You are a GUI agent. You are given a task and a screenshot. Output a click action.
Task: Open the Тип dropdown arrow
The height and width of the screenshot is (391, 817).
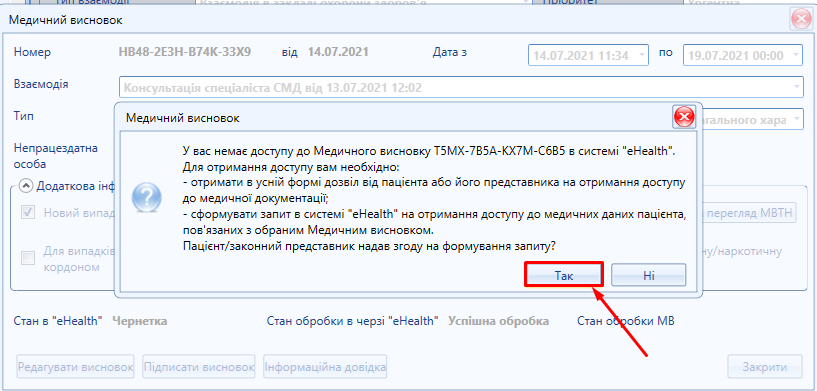(797, 119)
